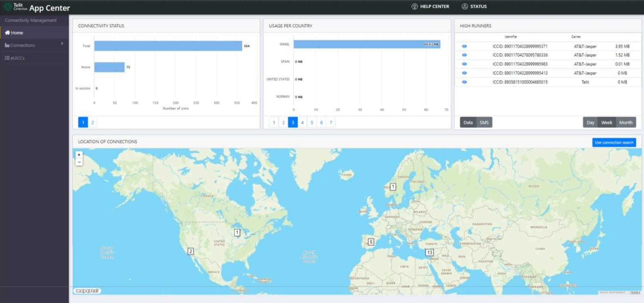The image size is (644, 303).
Task: Click the map cluster marker 1 near Norway
Action: coord(393,187)
